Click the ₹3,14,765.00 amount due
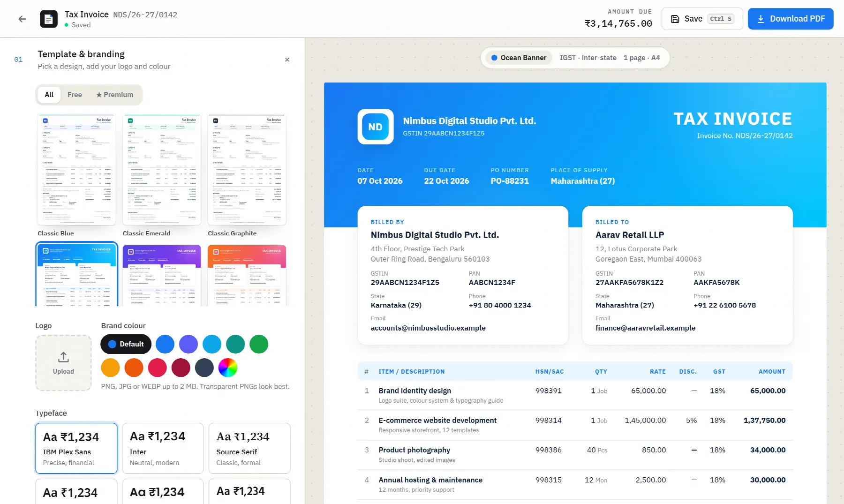Viewport: 844px width, 504px height. point(618,23)
